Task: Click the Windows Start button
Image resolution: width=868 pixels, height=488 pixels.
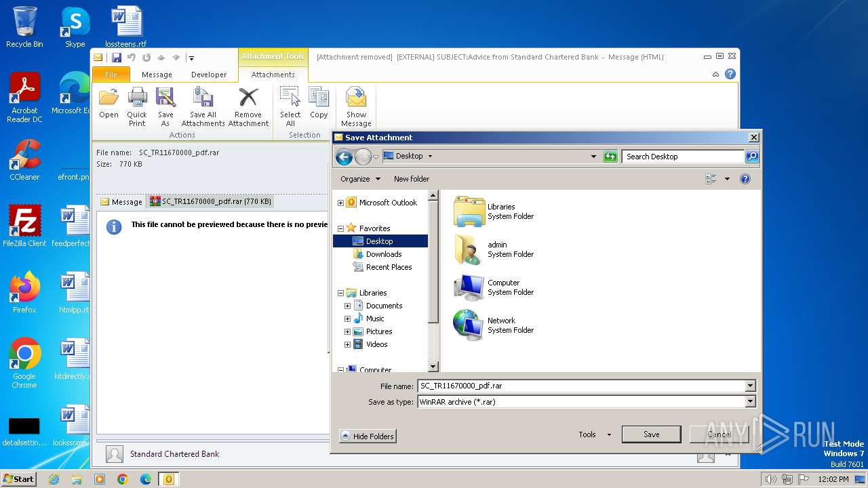Action: pyautogui.click(x=18, y=479)
